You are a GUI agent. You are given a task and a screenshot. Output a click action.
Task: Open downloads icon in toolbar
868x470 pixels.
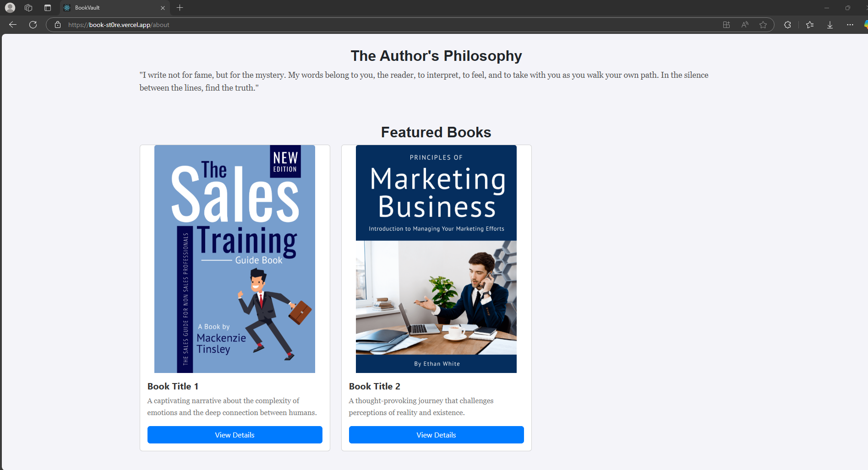(830, 25)
